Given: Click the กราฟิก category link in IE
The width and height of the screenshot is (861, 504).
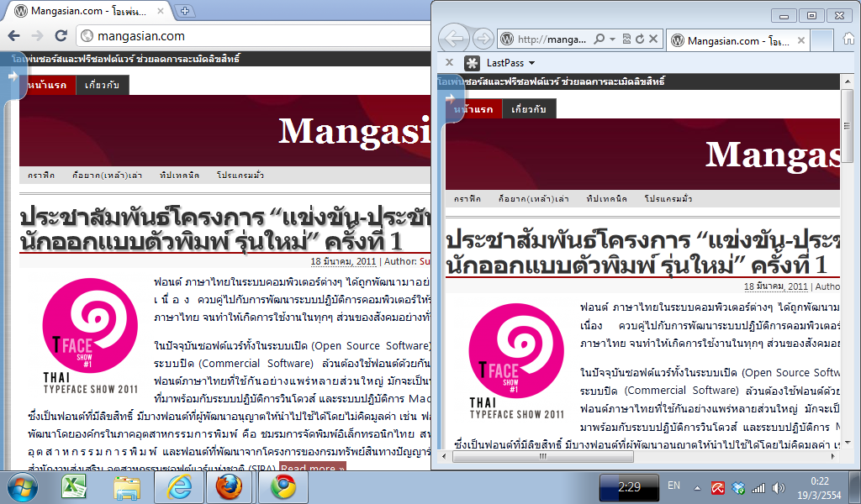Looking at the screenshot, I should click(x=467, y=199).
